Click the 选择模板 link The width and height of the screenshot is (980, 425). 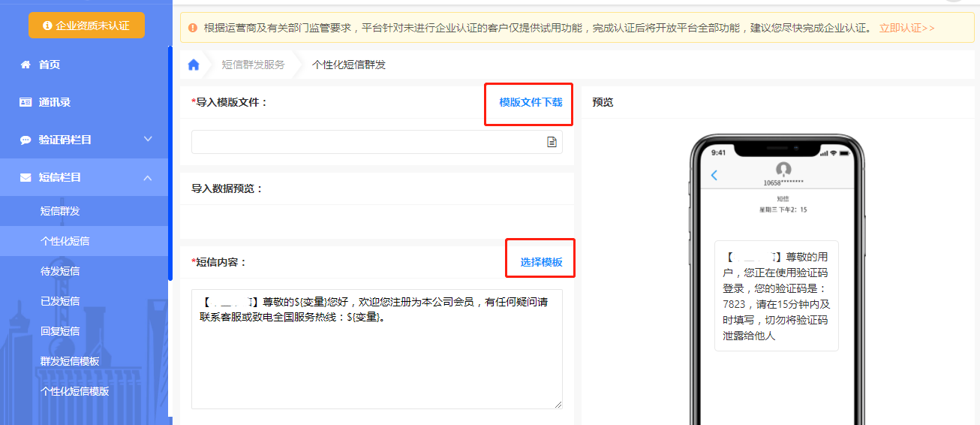pyautogui.click(x=541, y=262)
